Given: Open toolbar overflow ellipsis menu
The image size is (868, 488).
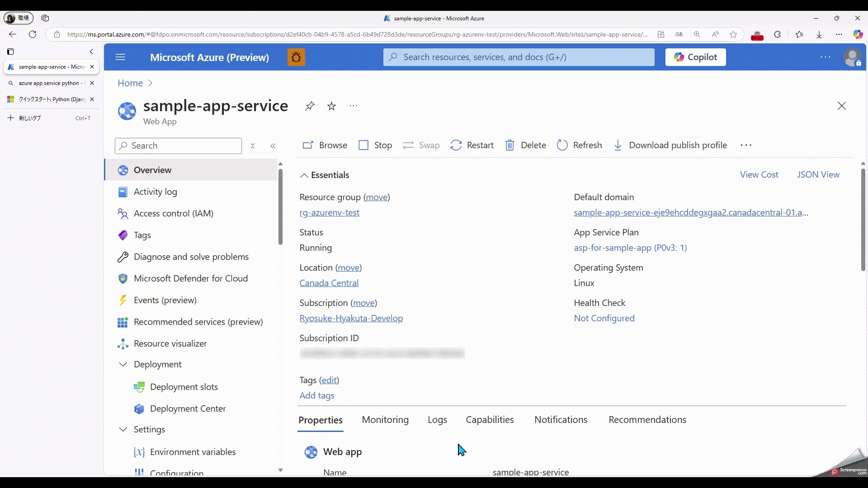Looking at the screenshot, I should click(x=746, y=145).
